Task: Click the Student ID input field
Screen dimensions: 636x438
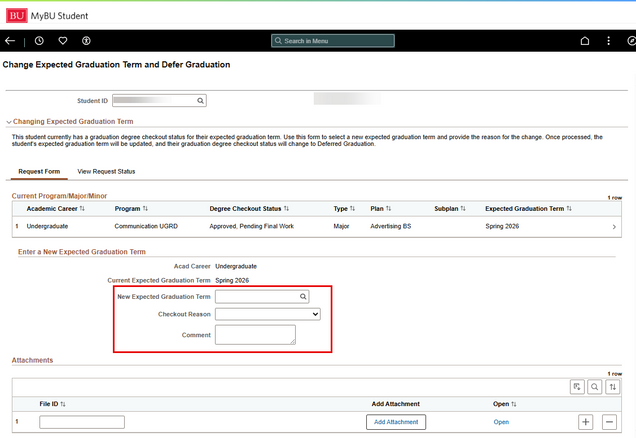Action: 159,101
